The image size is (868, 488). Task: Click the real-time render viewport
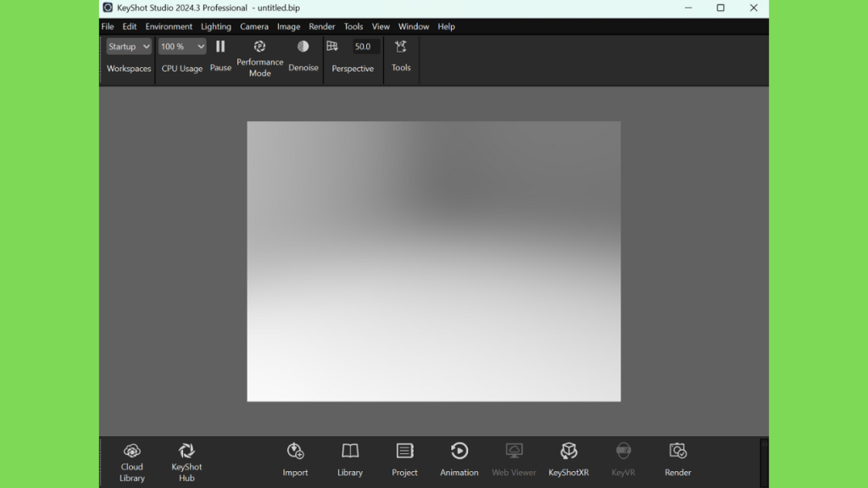click(433, 261)
